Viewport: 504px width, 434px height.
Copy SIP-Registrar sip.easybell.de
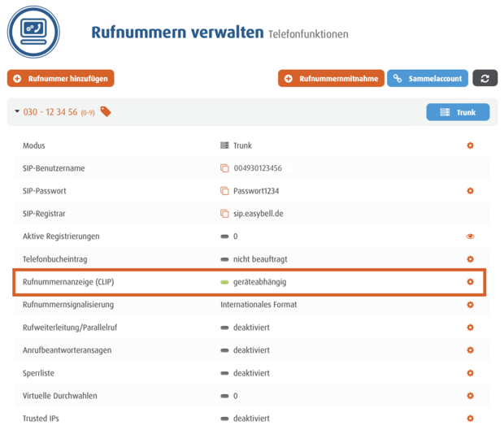pyautogui.click(x=225, y=214)
